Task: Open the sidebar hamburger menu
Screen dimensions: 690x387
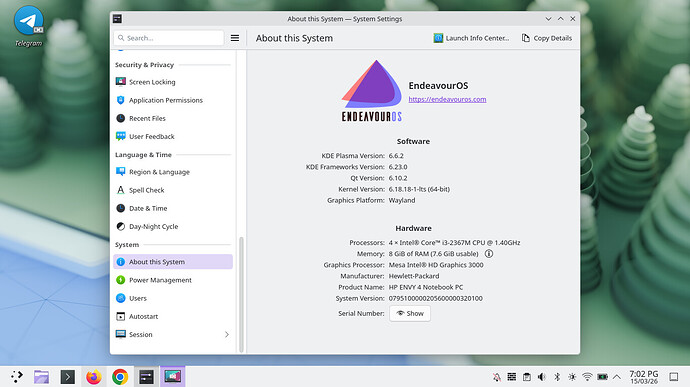Action: tap(235, 38)
